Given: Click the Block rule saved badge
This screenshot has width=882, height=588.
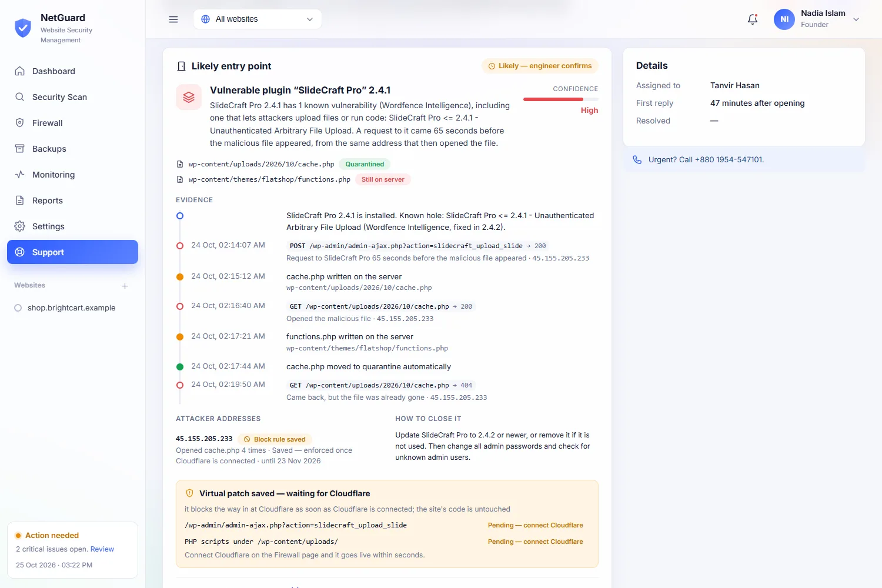Looking at the screenshot, I should coord(275,439).
